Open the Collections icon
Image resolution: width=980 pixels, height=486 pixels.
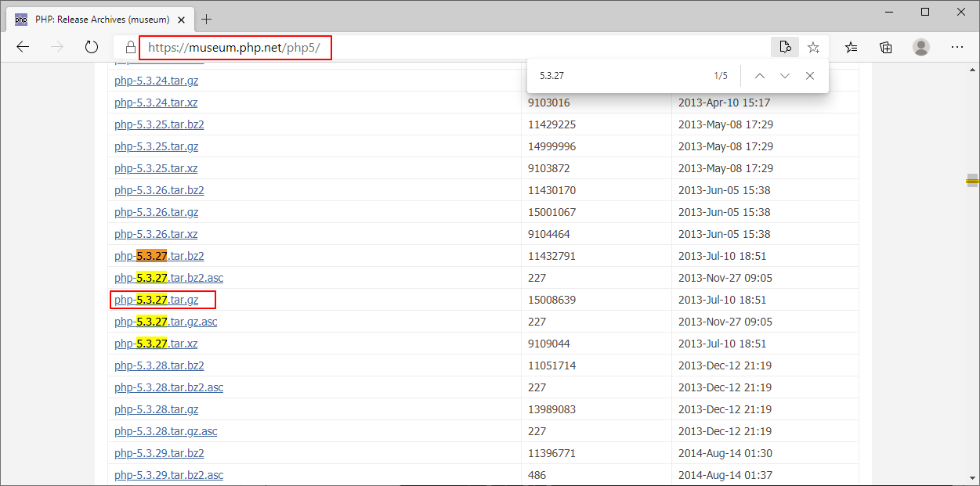pyautogui.click(x=886, y=48)
